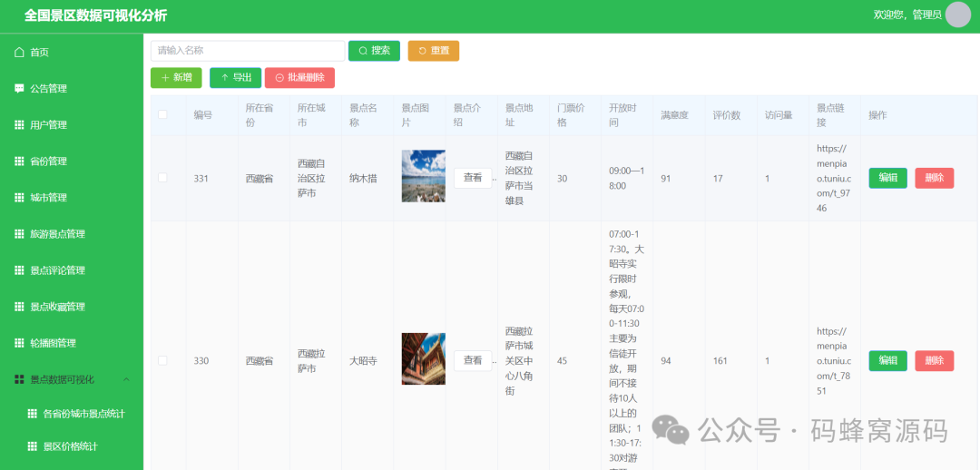This screenshot has width=980, height=470.
Task: Click the four-square icon beside 景点数据可视化
Action: pyautogui.click(x=19, y=379)
